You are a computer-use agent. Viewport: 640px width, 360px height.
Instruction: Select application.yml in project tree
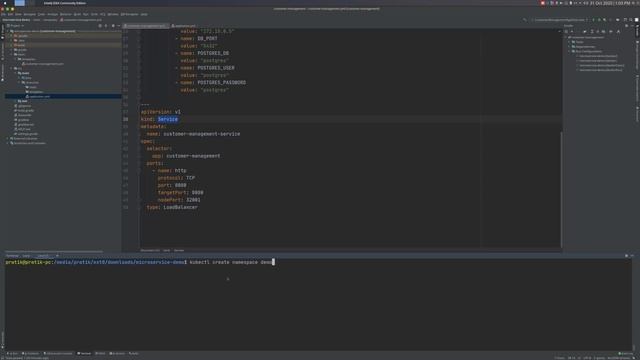click(40, 96)
